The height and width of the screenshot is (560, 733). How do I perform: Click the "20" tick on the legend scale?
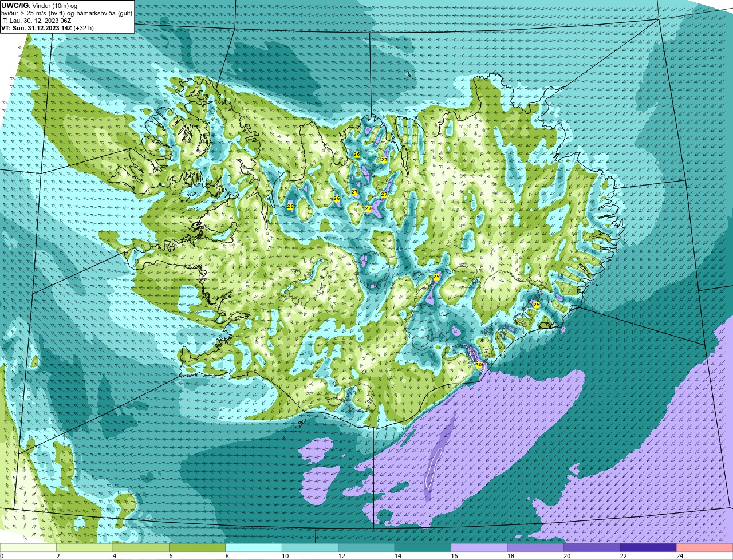pos(567,556)
